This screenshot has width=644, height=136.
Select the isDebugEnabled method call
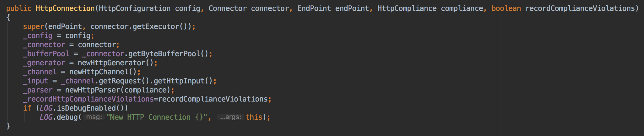click(x=86, y=108)
